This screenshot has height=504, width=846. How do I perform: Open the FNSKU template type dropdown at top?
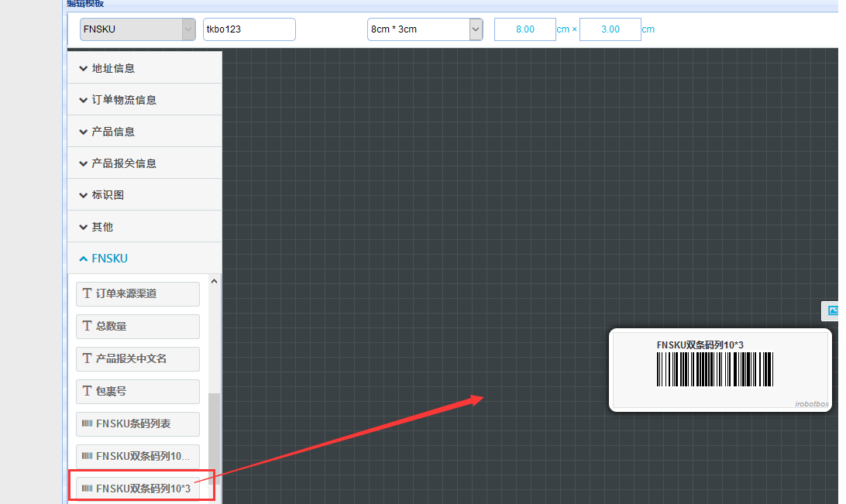pyautogui.click(x=138, y=29)
